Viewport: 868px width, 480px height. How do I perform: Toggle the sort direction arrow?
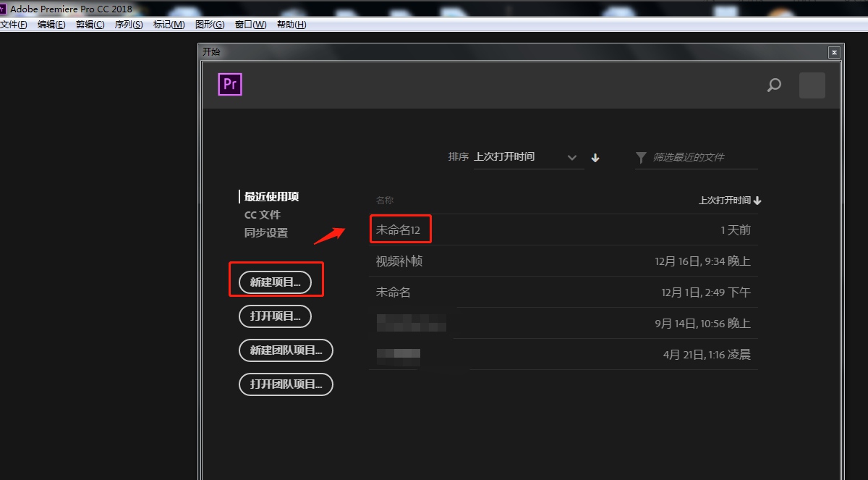(x=595, y=158)
